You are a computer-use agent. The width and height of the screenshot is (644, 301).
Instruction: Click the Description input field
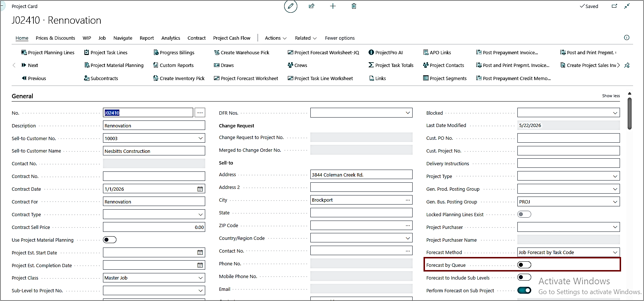(x=154, y=126)
